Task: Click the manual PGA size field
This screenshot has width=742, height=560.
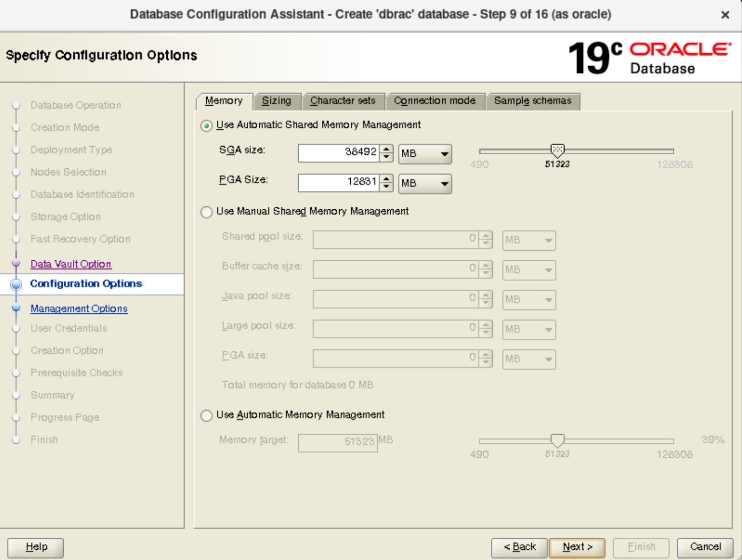Action: 395,359
